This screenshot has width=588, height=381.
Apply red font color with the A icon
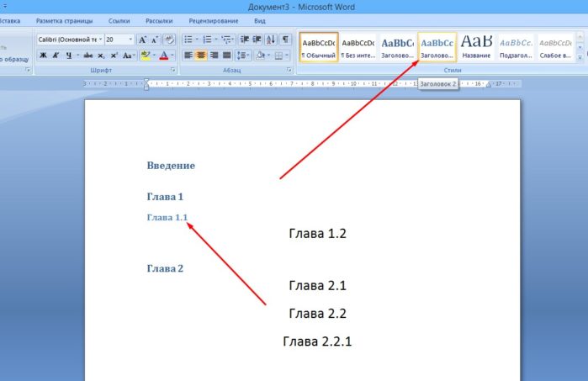(x=164, y=56)
